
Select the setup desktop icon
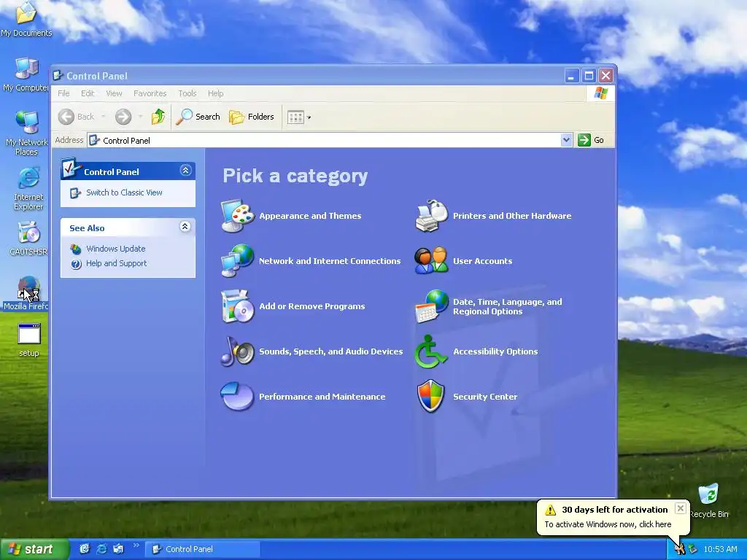[29, 340]
